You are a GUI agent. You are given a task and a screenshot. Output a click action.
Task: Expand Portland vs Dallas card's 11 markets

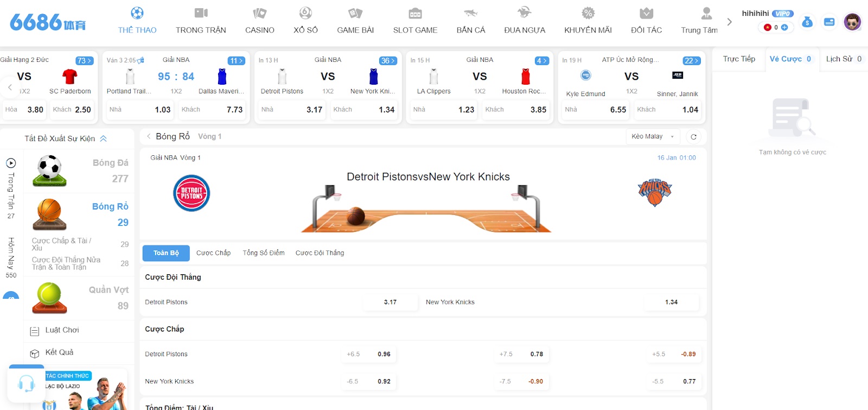click(x=236, y=61)
